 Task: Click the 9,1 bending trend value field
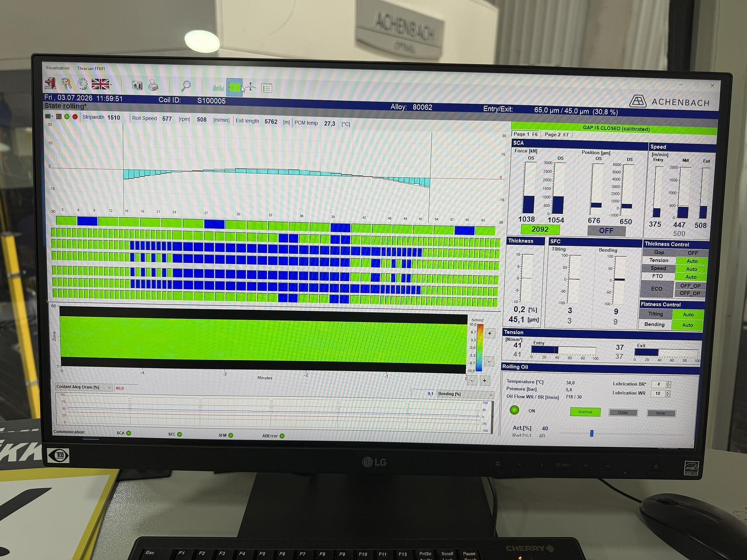423,394
